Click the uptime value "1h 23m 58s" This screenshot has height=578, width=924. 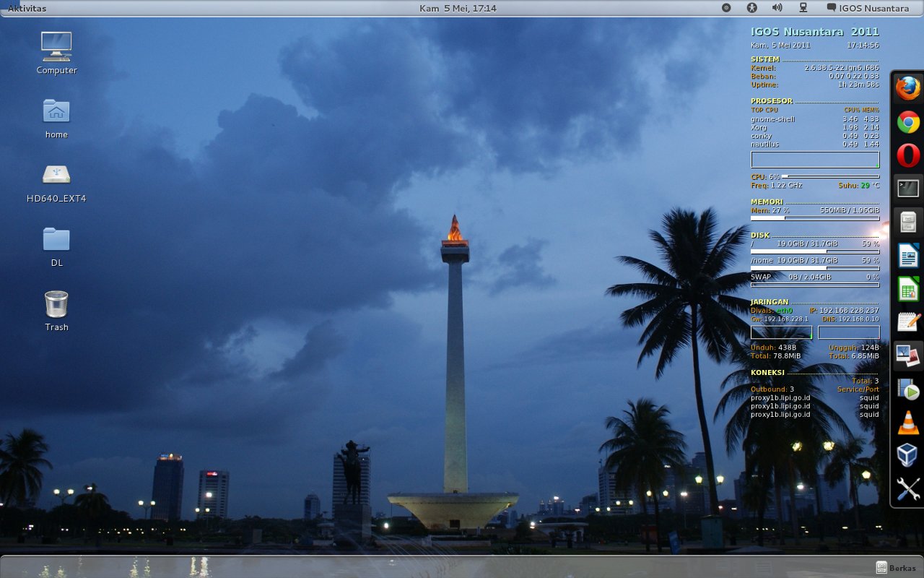[x=858, y=85]
